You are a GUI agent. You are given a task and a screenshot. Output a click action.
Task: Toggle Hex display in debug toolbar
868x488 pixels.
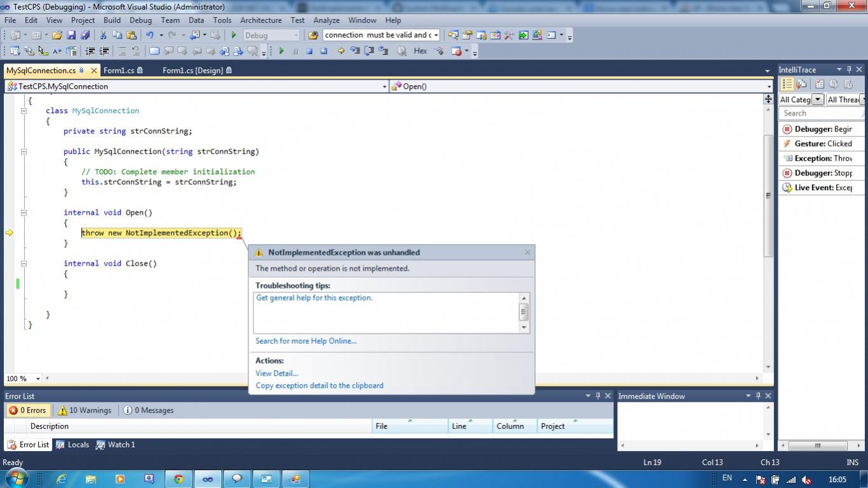point(420,51)
